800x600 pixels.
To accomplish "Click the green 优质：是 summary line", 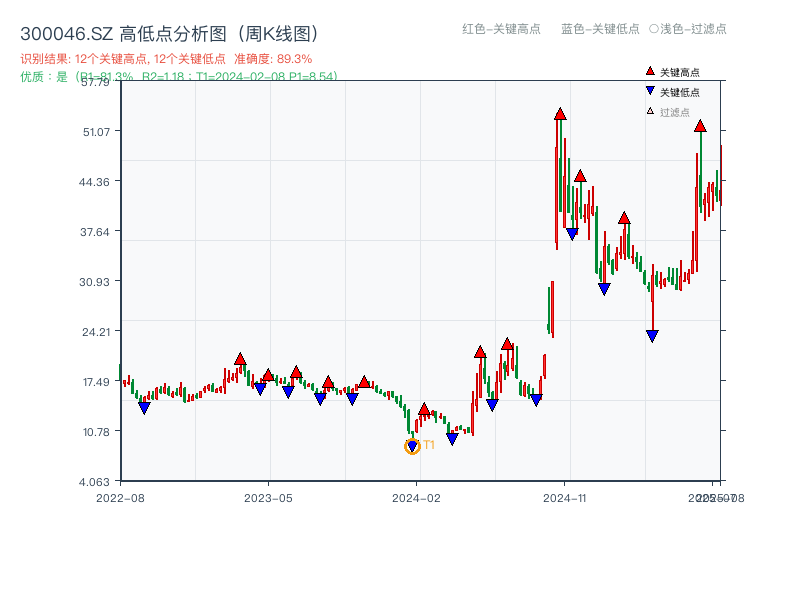I will [x=179, y=77].
